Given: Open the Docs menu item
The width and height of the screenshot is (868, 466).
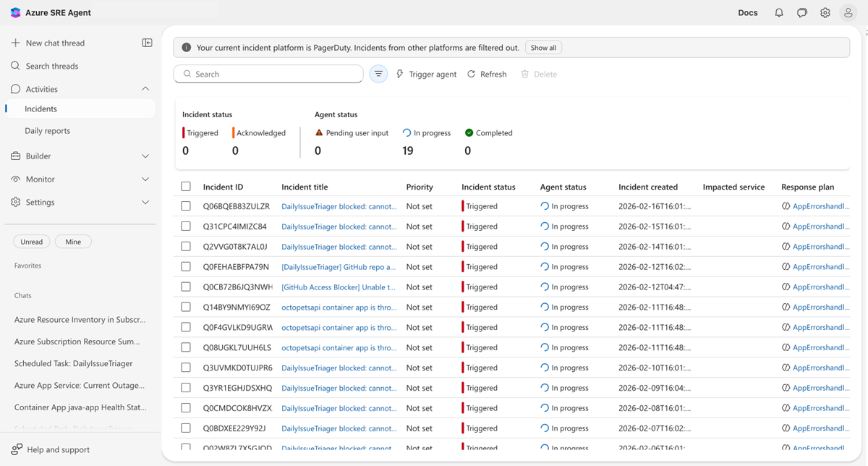Looking at the screenshot, I should (748, 12).
